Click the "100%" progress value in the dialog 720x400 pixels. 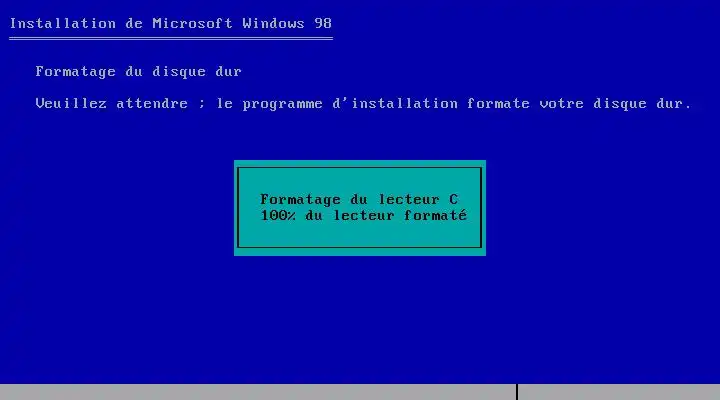click(278, 215)
